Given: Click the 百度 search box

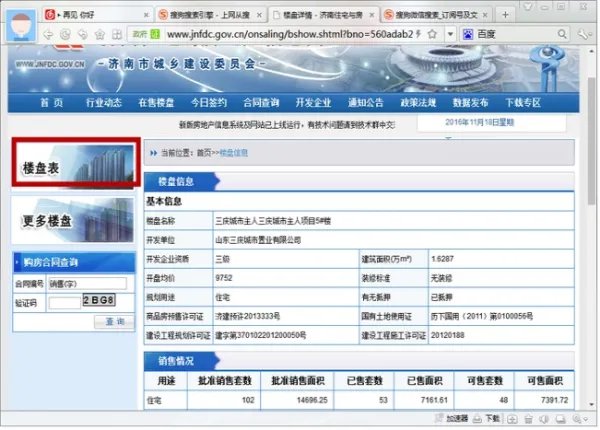Looking at the screenshot, I should [515, 34].
